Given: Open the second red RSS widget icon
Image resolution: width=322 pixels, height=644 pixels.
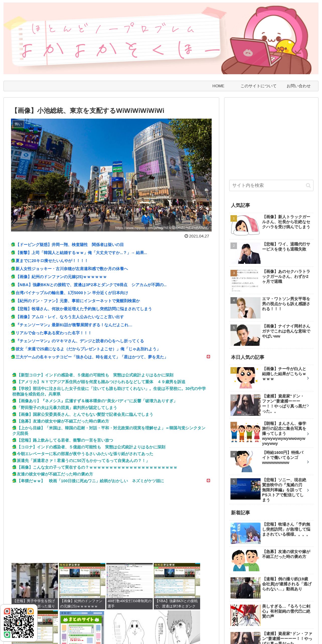Looking at the screenshot, I should tap(208, 480).
